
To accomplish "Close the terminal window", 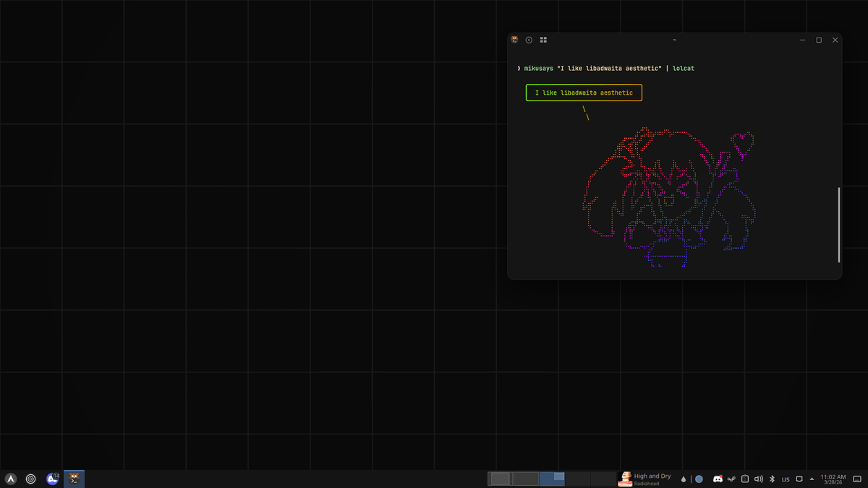I will (x=835, y=40).
